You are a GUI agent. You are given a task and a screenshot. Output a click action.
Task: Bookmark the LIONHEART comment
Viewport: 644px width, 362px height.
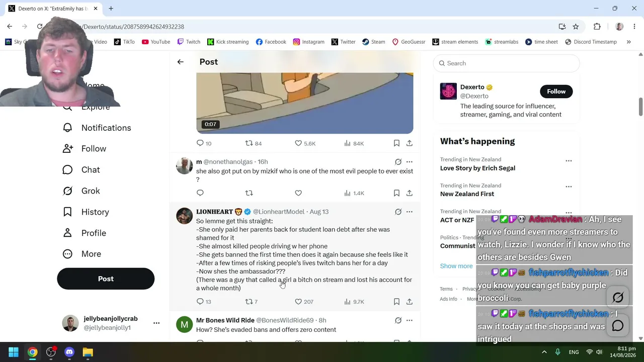coord(396,302)
